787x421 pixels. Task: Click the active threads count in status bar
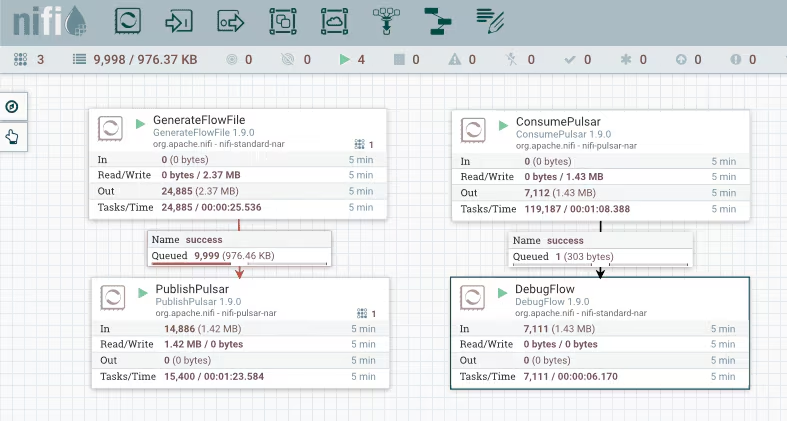[x=30, y=60]
